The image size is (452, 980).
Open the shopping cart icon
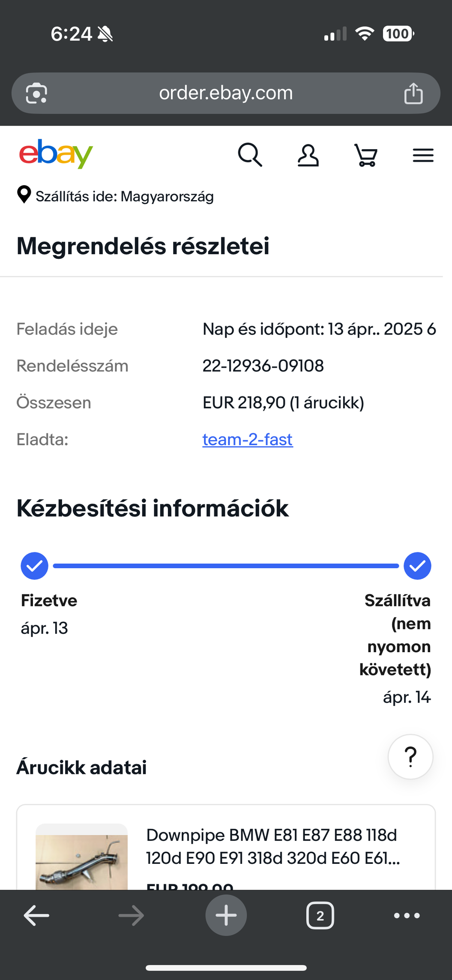[x=366, y=155]
